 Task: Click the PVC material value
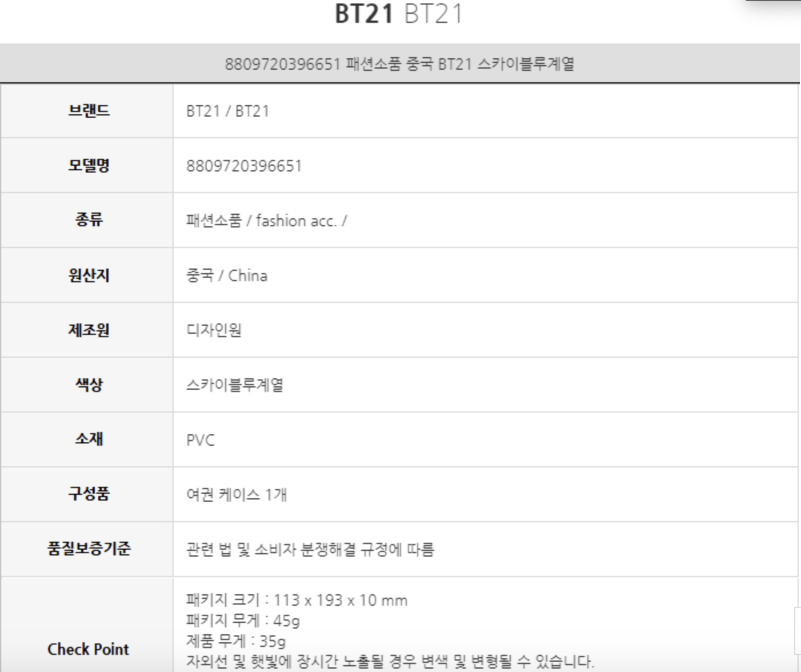[201, 440]
